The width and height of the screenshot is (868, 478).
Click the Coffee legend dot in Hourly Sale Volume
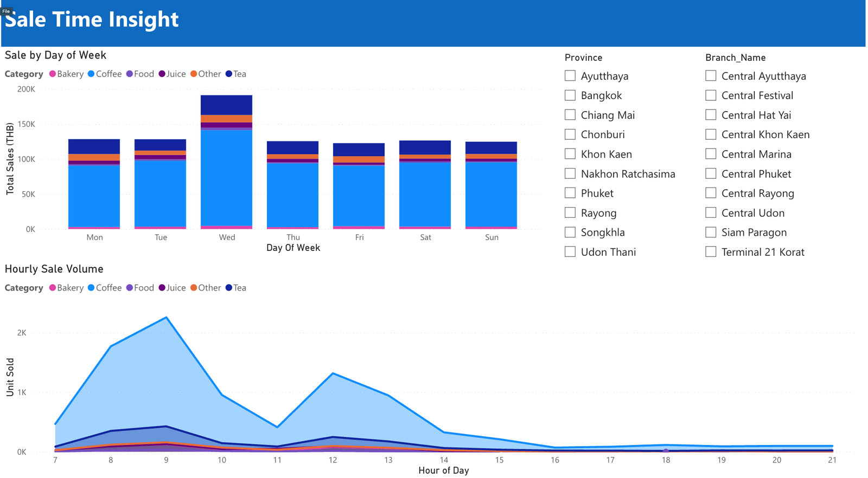[x=91, y=288]
